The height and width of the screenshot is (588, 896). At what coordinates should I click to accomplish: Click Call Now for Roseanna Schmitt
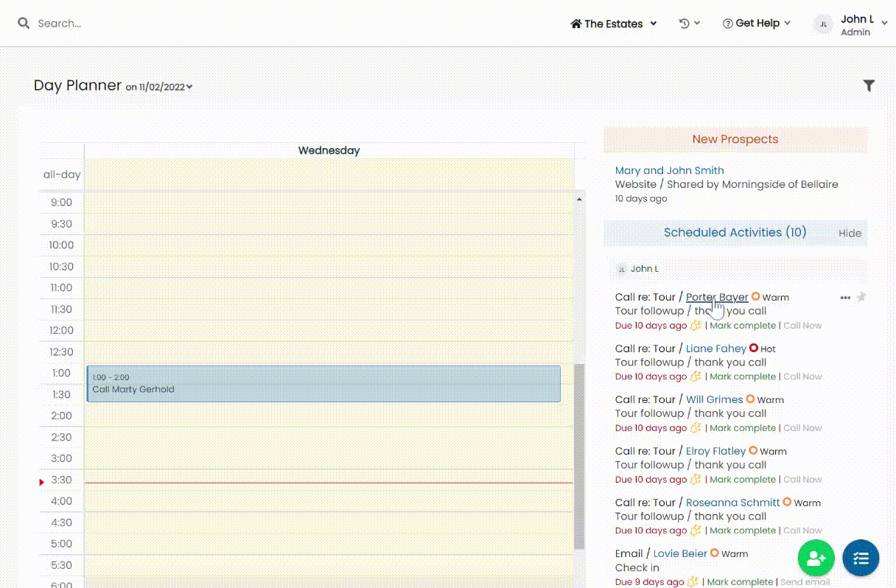pos(802,531)
